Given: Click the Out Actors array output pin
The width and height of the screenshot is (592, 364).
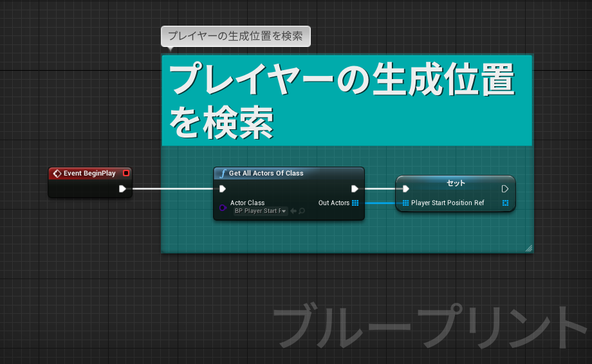Looking at the screenshot, I should coord(355,203).
